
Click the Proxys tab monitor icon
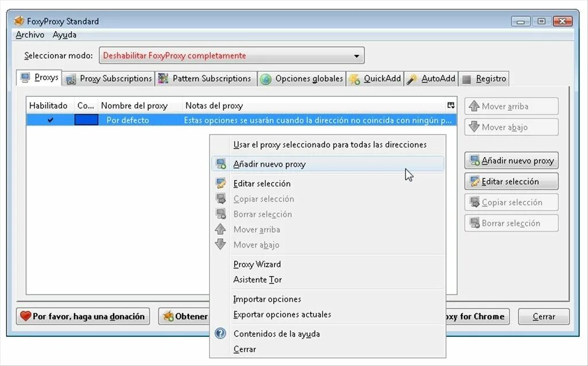point(25,77)
